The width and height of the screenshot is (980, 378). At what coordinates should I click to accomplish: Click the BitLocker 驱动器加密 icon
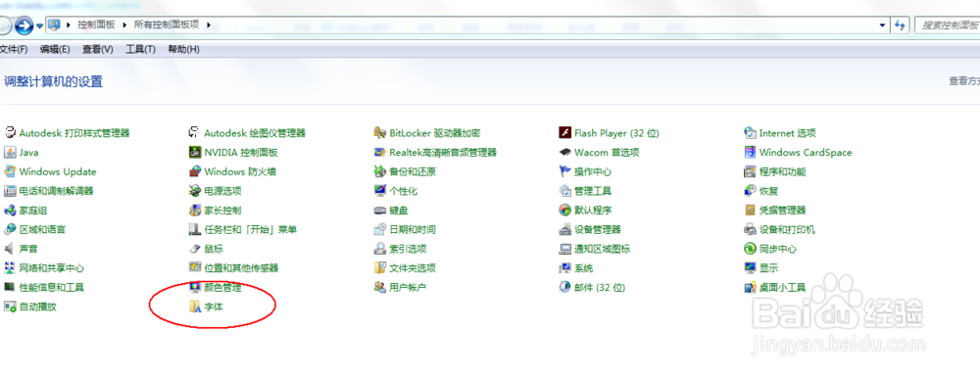click(379, 132)
